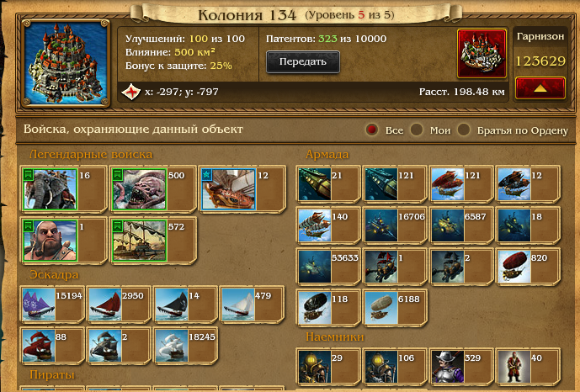Click the colony island portrait image
The width and height of the screenshot is (580, 392).
(x=66, y=63)
